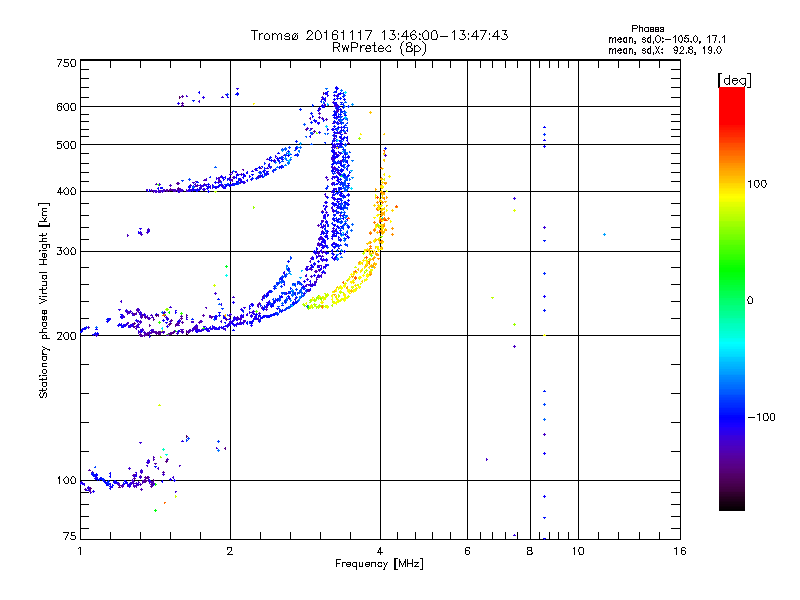
Task: Click the '1' frequency axis label
Action: click(80, 551)
